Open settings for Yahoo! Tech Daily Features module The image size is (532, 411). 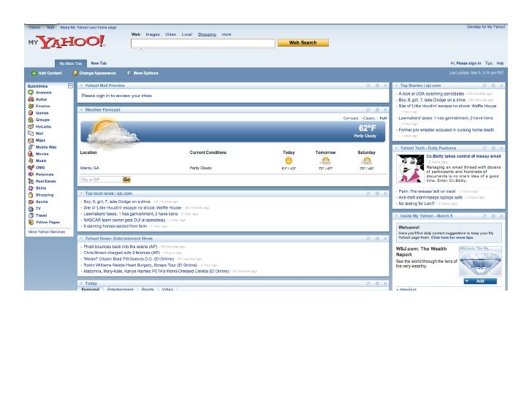493,148
